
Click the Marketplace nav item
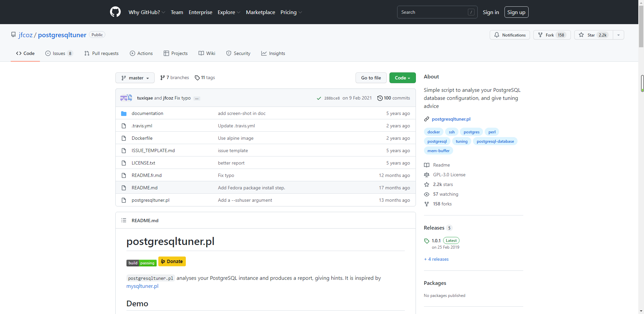tap(260, 12)
